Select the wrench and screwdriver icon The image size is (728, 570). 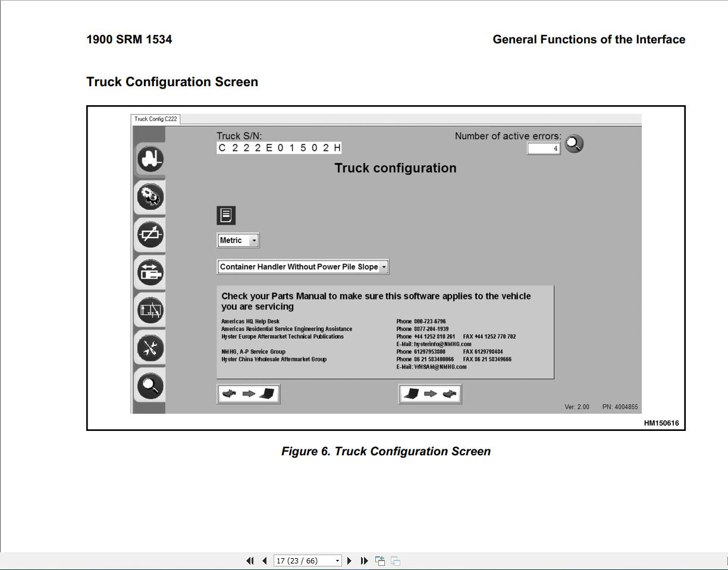[x=150, y=348]
